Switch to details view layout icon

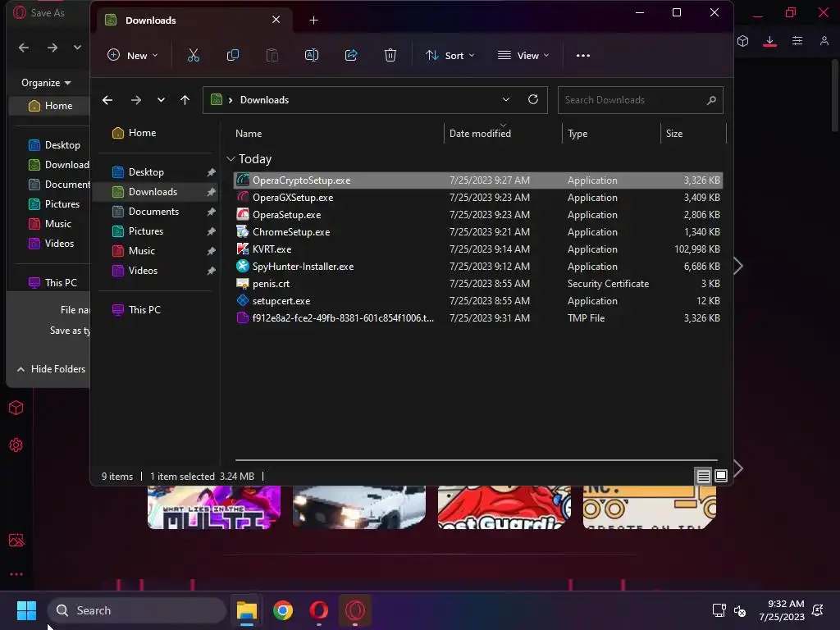pyautogui.click(x=703, y=476)
